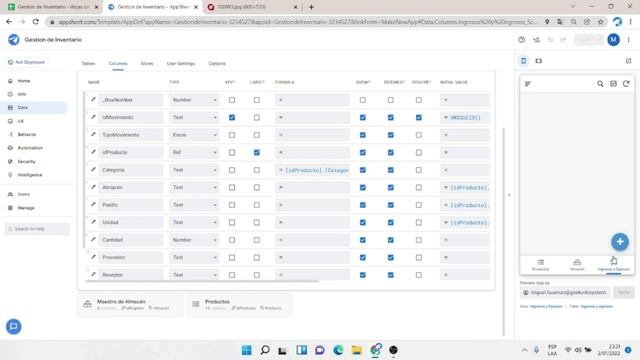Uncheck the KEY checkbox for IdMovimiento
The image size is (640, 360).
coord(232,117)
